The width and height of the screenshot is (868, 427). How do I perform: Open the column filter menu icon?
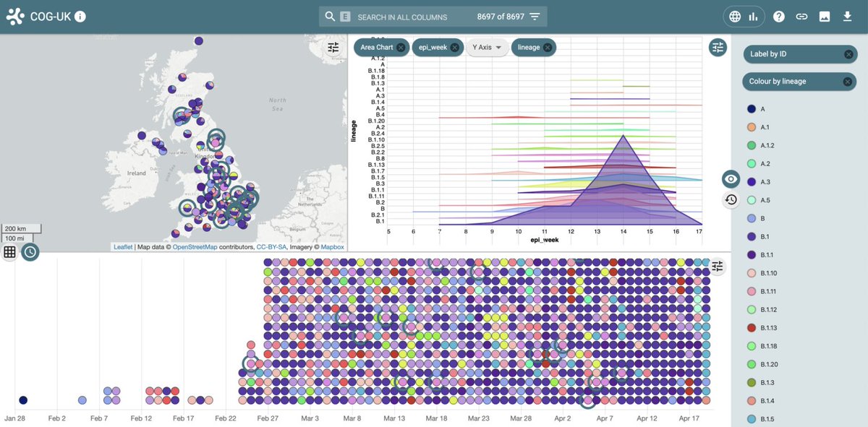click(x=535, y=17)
